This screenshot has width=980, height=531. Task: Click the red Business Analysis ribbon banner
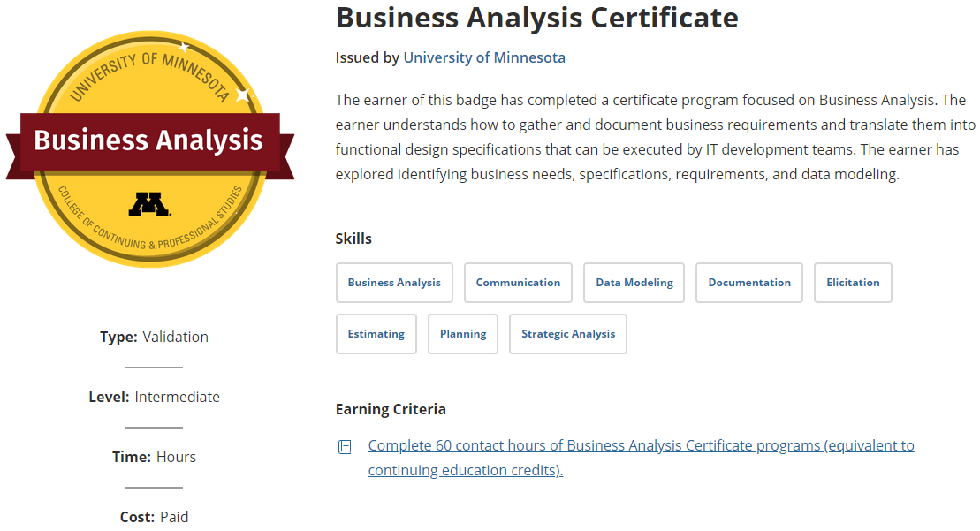coord(150,140)
